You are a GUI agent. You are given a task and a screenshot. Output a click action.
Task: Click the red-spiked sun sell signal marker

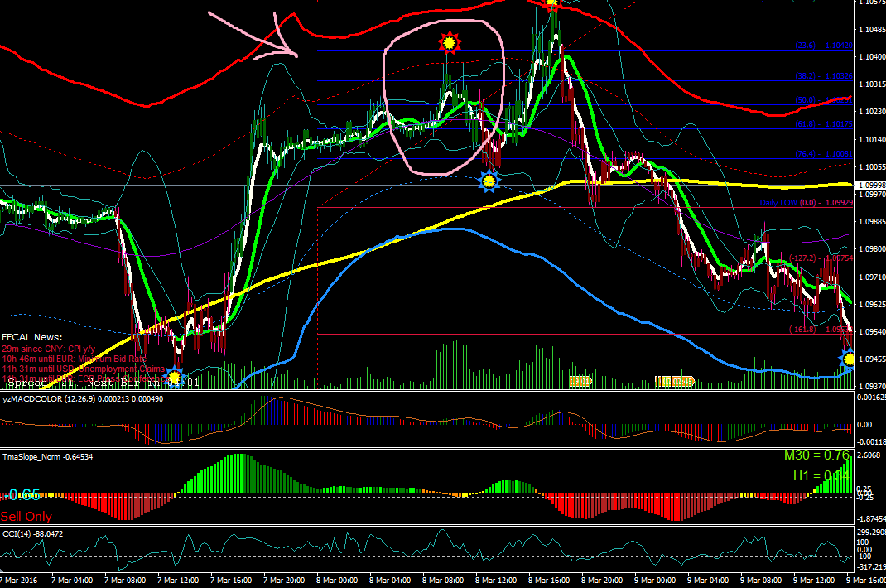[x=450, y=42]
